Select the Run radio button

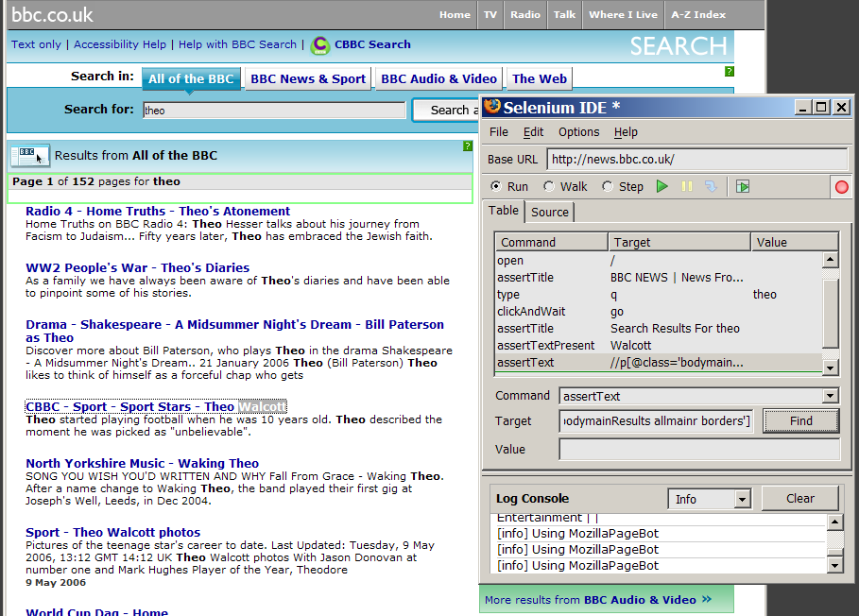coord(496,186)
